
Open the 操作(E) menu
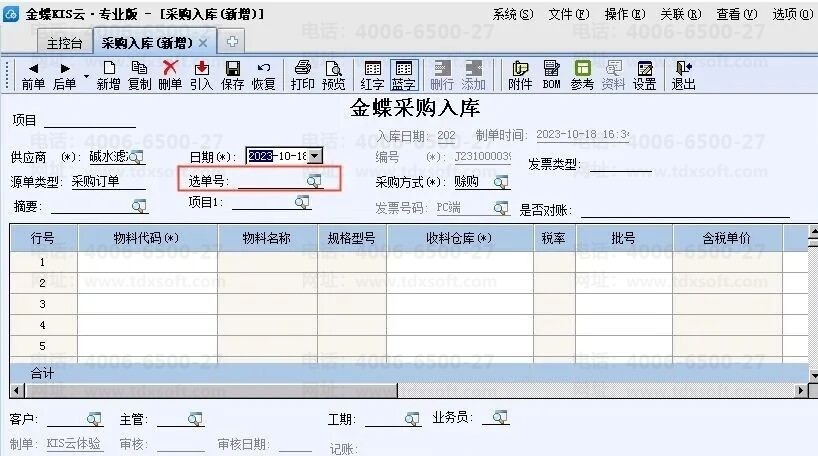tap(624, 14)
